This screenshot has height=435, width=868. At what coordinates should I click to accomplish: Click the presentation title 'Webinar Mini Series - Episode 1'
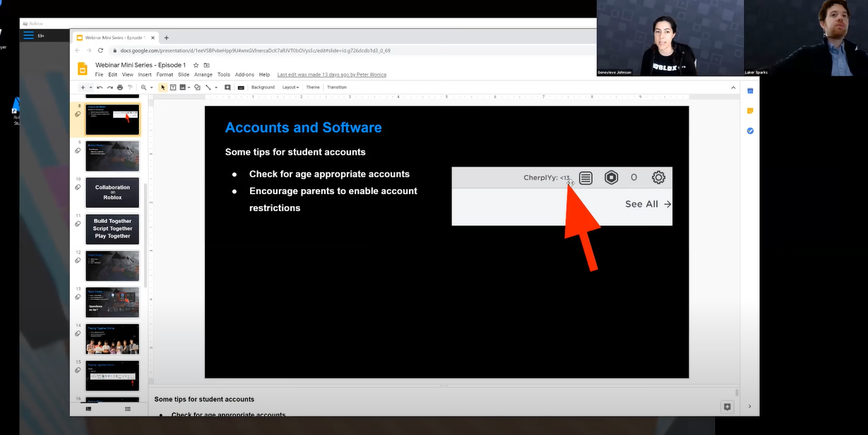click(x=141, y=65)
